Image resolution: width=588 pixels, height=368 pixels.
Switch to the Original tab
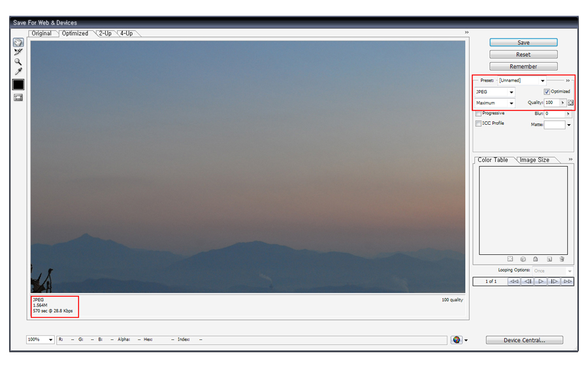(42, 33)
